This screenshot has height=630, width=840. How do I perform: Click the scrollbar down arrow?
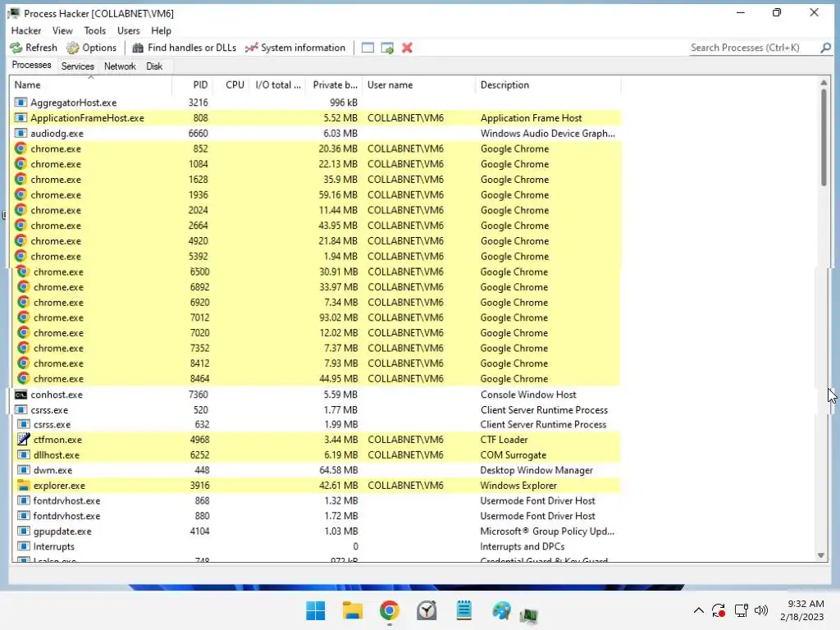[821, 555]
